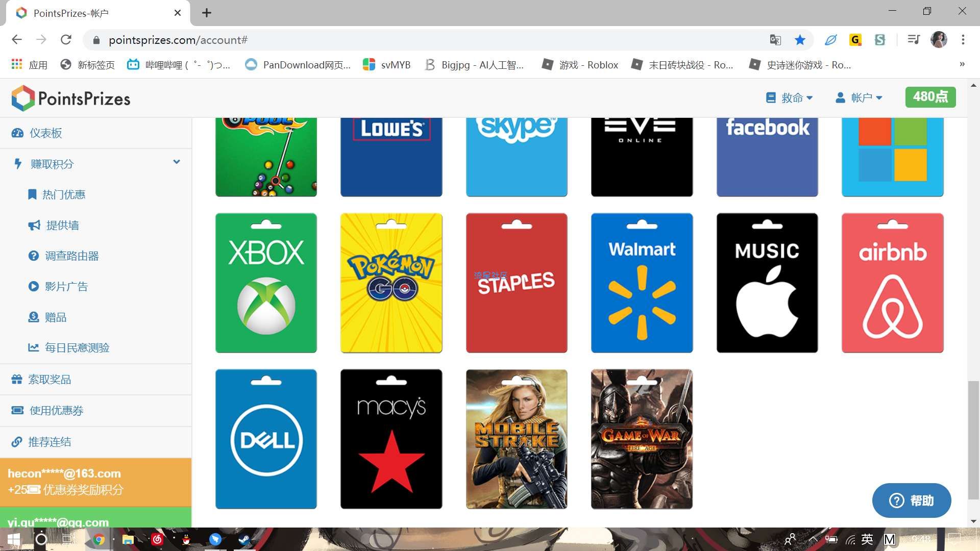This screenshot has height=551, width=980.
Task: Open 推荐连结 referral links
Action: pyautogui.click(x=96, y=442)
